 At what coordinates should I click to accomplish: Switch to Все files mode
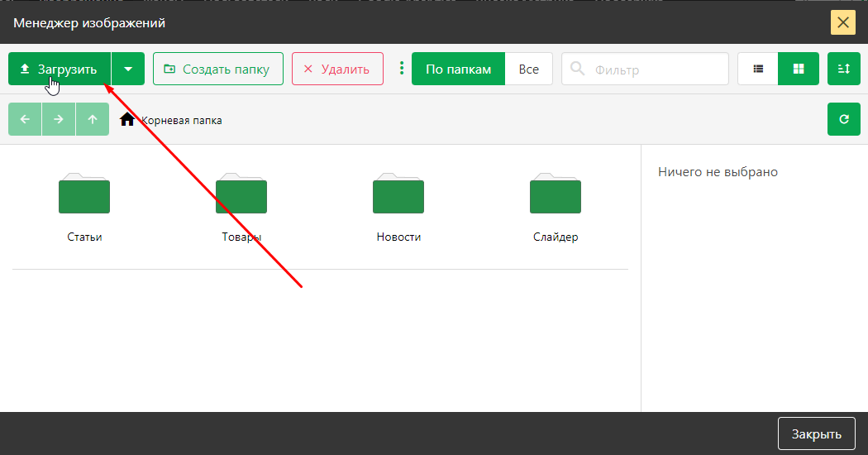(529, 69)
